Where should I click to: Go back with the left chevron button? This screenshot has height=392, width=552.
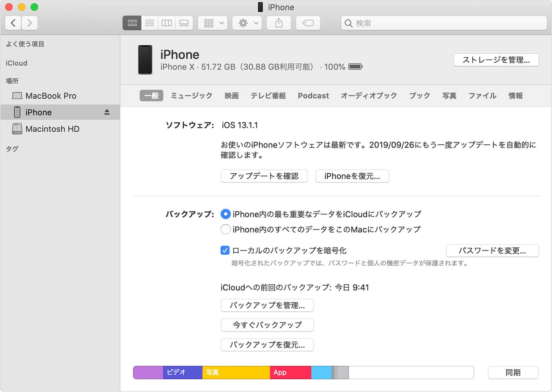click(x=13, y=23)
